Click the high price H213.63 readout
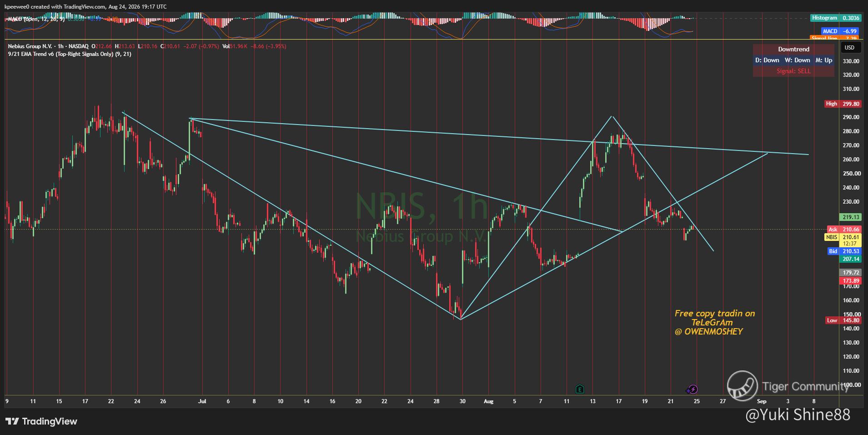Viewport: 868px width, 435px height. 125,46
